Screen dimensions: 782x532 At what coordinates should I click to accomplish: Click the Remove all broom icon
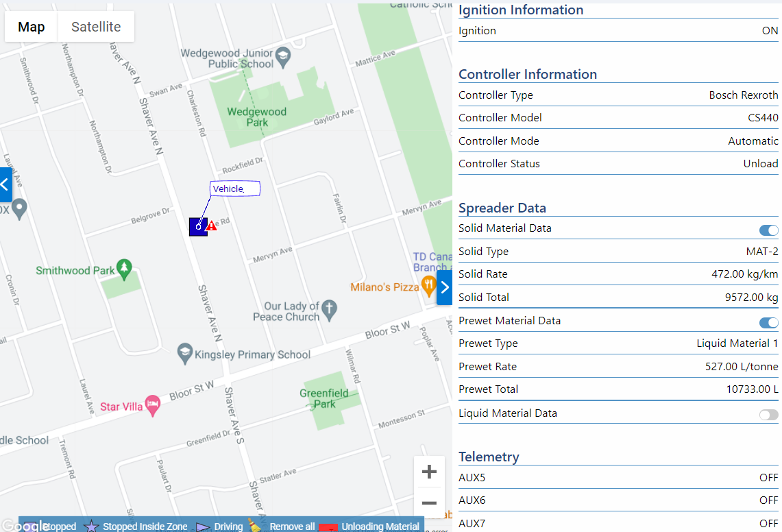coord(255,526)
